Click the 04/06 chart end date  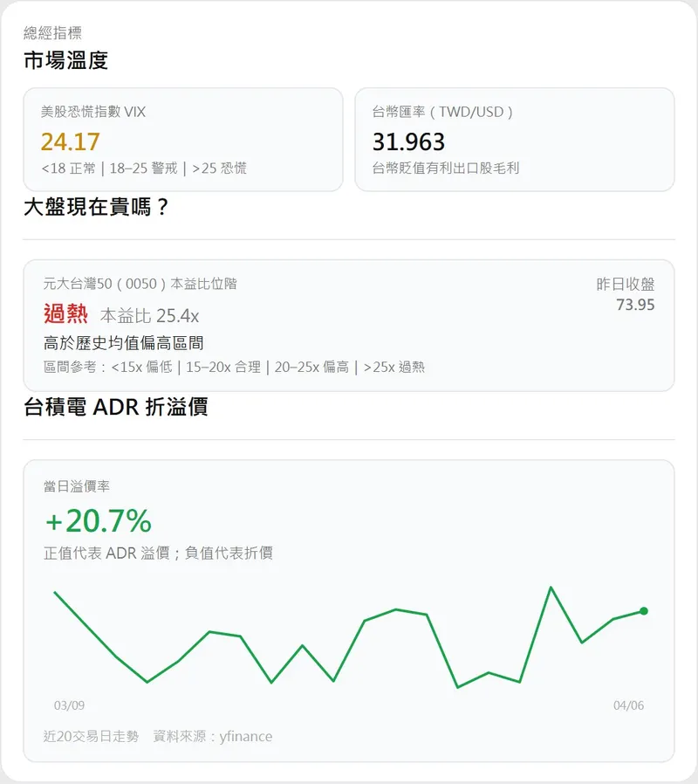click(x=628, y=705)
